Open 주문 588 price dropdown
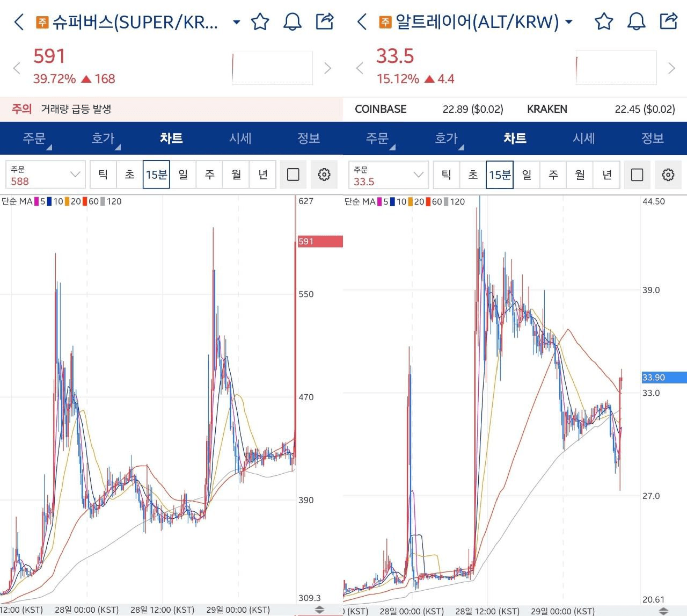The image size is (687, 616). tap(45, 175)
